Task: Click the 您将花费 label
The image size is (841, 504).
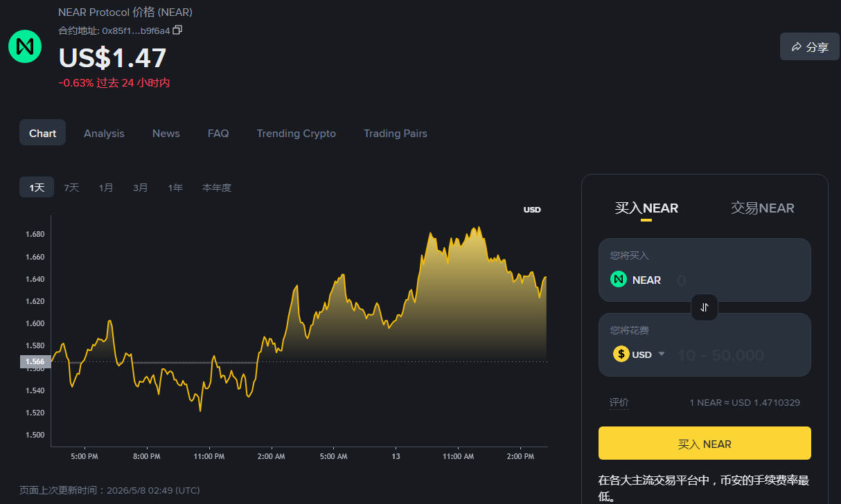Action: pos(630,331)
